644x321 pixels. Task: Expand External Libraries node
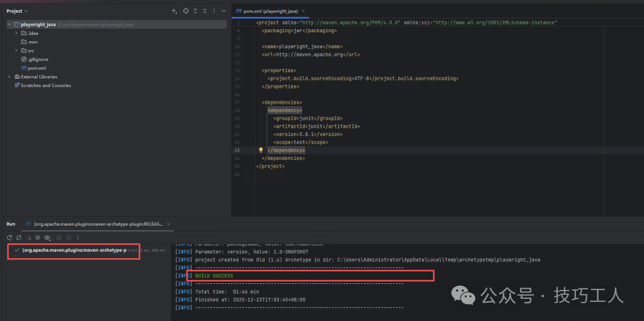[9, 77]
